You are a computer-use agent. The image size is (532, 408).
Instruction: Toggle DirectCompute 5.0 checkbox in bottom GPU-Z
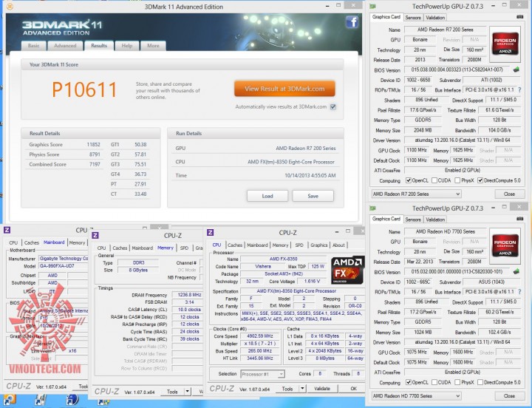tap(480, 382)
